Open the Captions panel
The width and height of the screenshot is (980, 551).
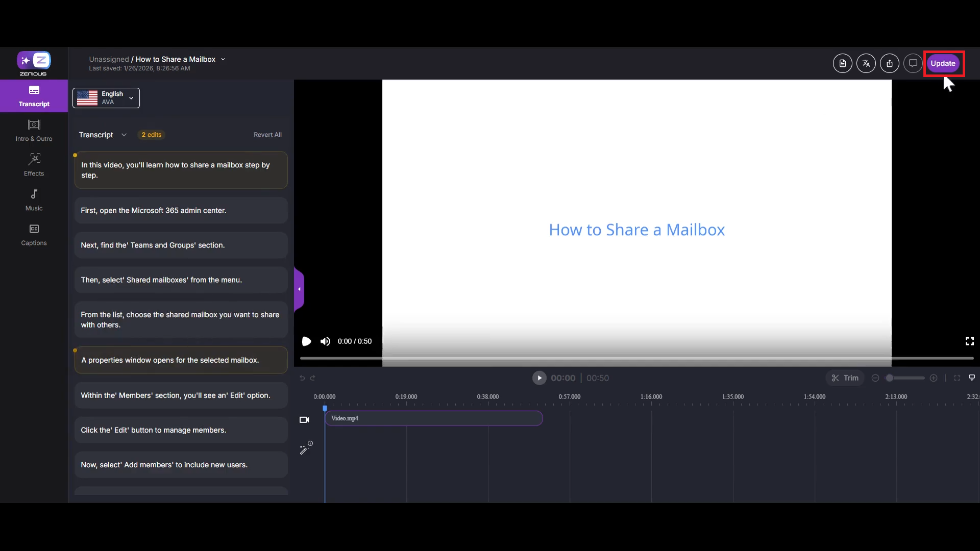tap(34, 234)
